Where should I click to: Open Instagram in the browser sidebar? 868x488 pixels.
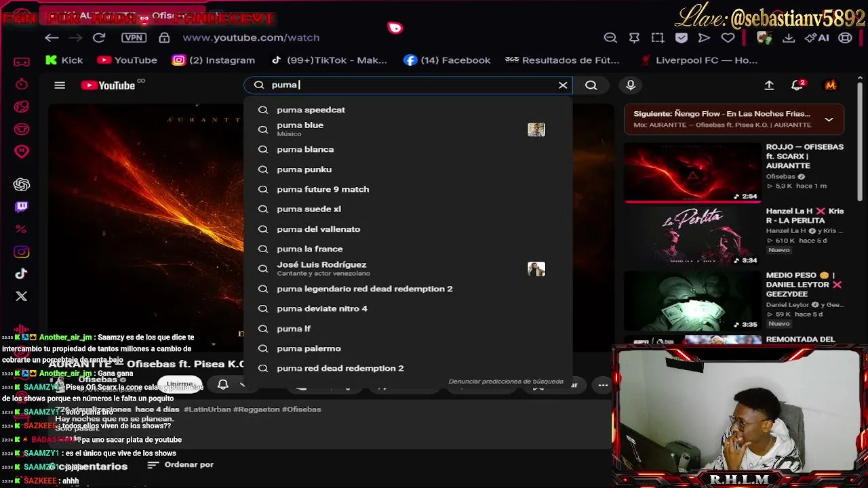click(22, 251)
